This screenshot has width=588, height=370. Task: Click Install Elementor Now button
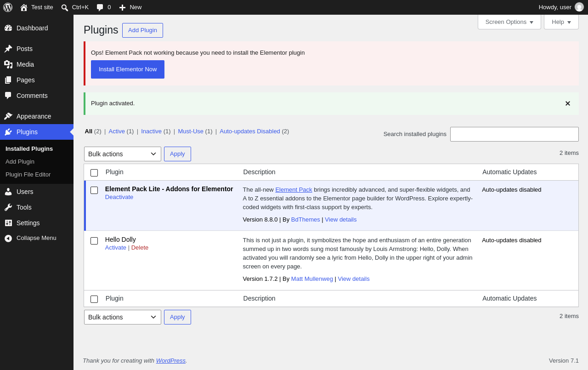click(x=128, y=69)
